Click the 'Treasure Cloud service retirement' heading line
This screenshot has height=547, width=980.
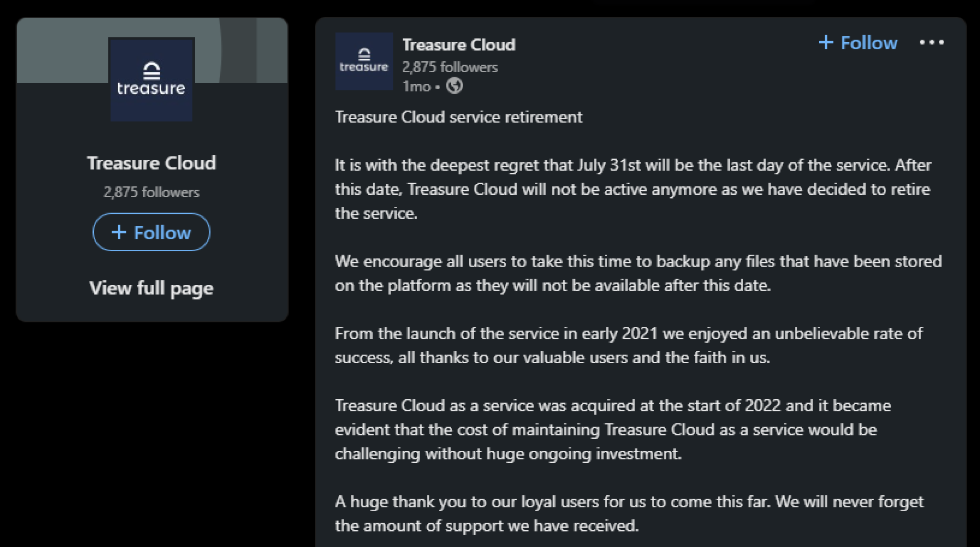click(458, 117)
